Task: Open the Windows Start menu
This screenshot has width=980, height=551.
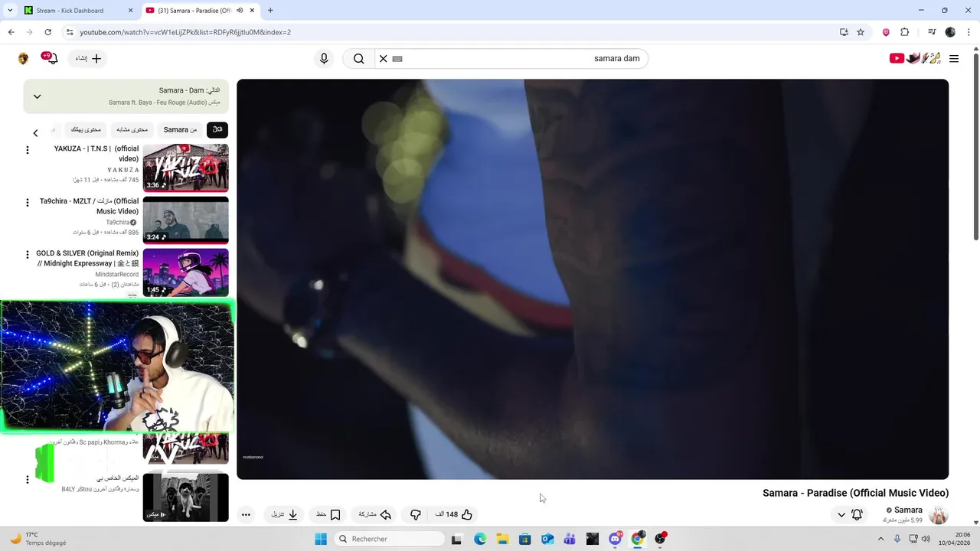Action: [x=321, y=539]
